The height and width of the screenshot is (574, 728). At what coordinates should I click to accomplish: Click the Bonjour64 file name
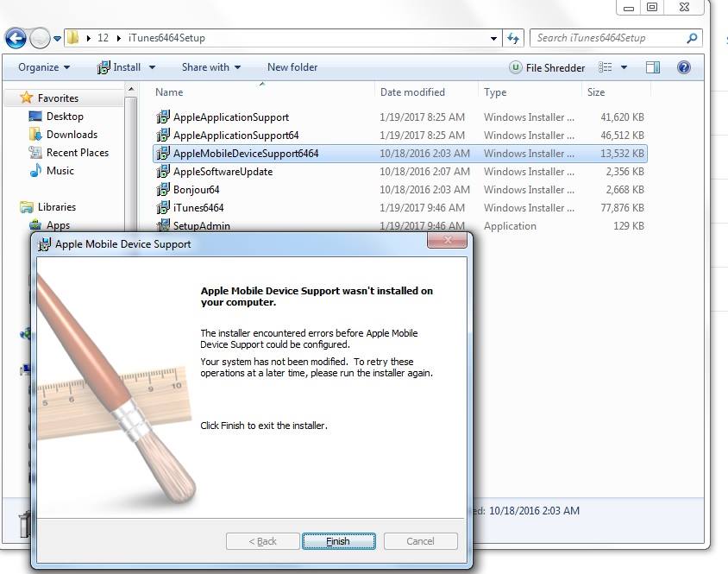(x=196, y=190)
